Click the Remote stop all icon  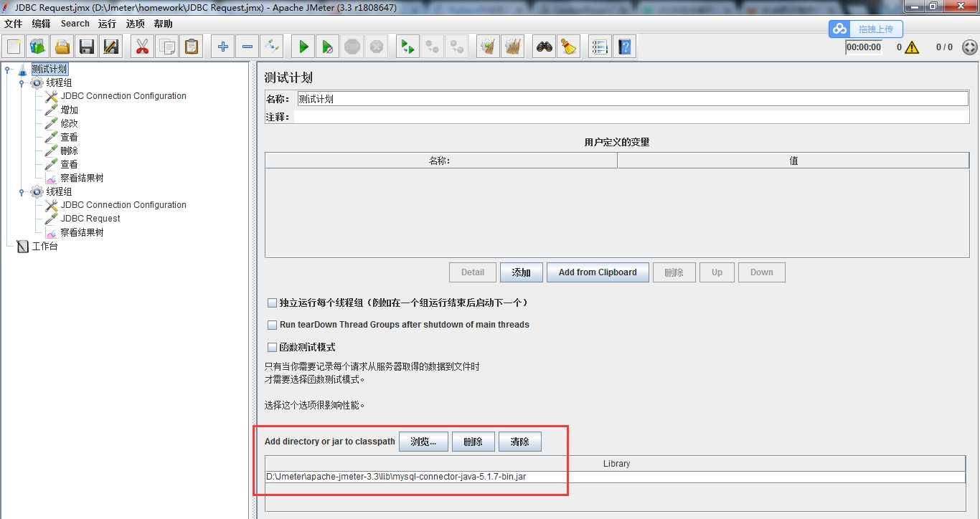(432, 47)
